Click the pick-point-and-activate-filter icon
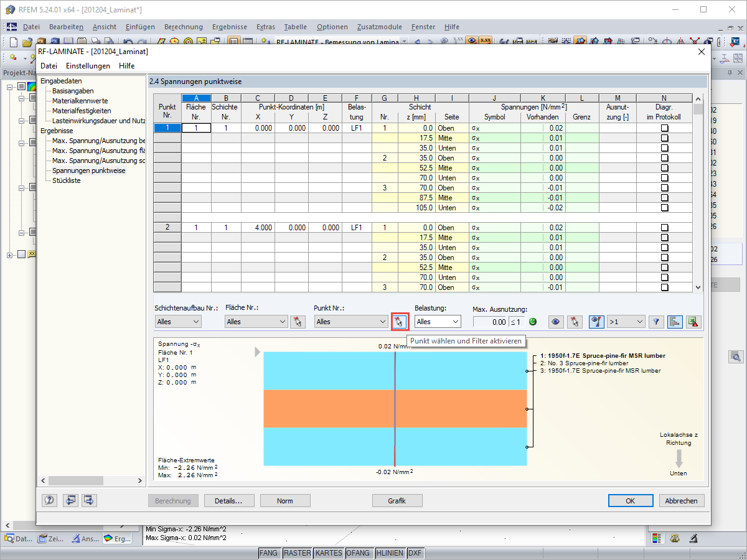 point(399,322)
